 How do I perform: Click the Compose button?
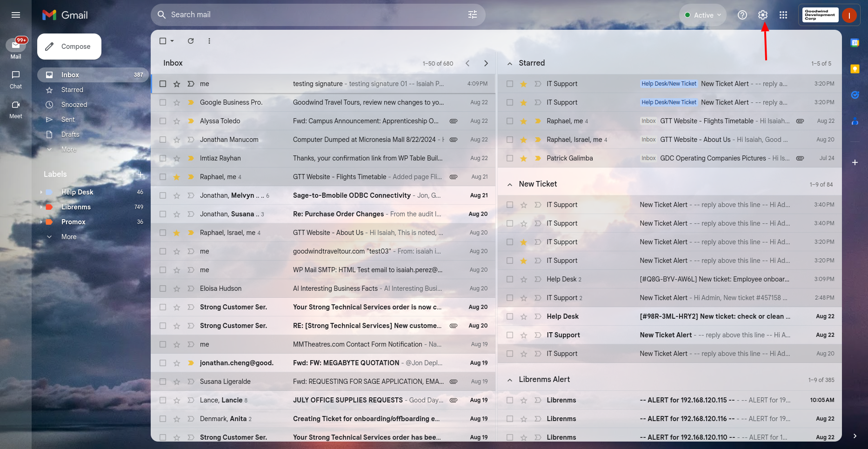coord(69,47)
